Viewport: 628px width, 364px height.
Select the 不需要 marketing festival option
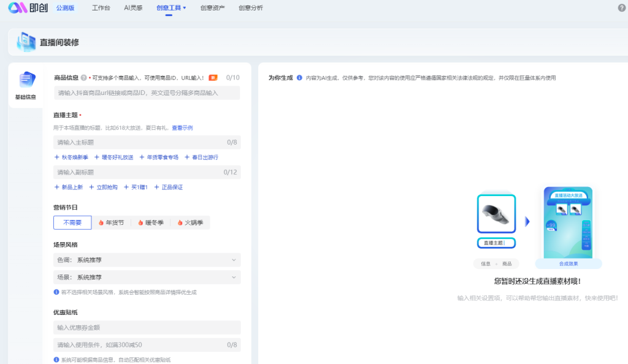click(x=72, y=222)
